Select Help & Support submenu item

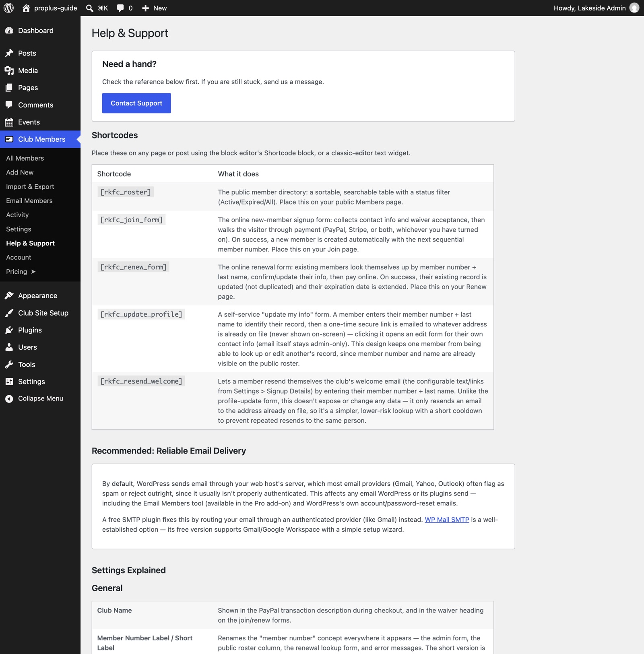pos(31,243)
